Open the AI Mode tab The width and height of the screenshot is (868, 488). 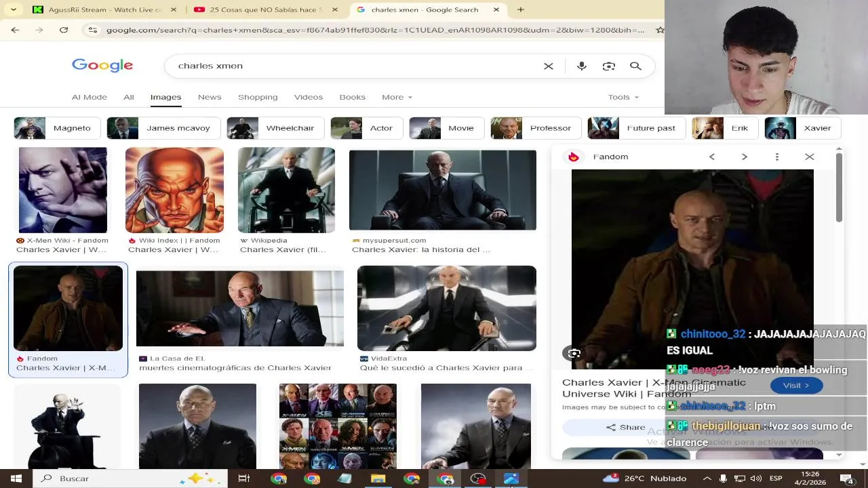coord(90,97)
